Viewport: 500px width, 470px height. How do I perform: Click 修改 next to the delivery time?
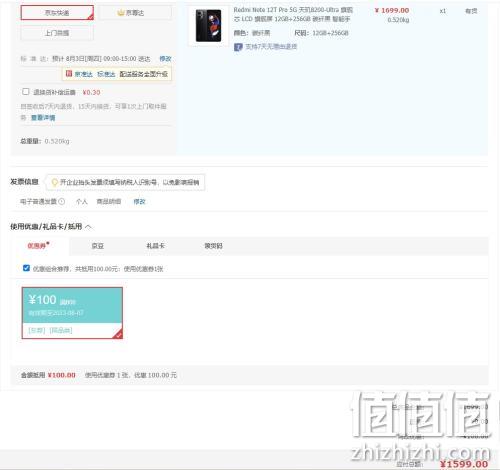tap(165, 59)
